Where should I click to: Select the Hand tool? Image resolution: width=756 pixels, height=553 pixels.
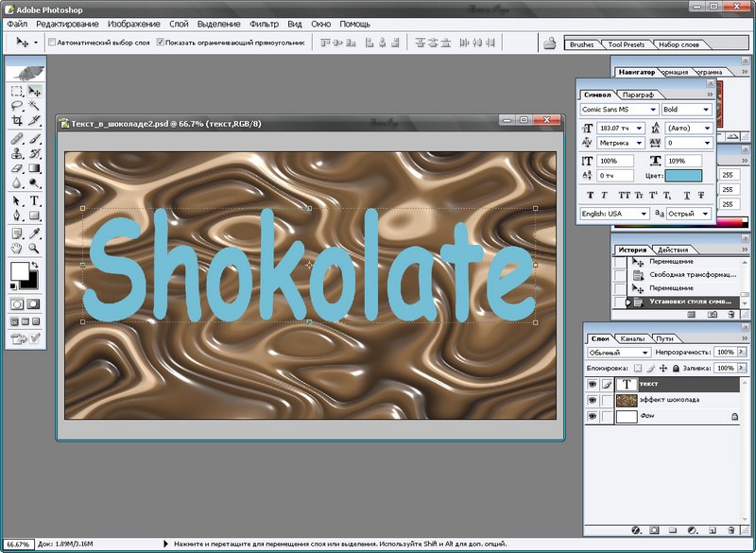(x=17, y=248)
